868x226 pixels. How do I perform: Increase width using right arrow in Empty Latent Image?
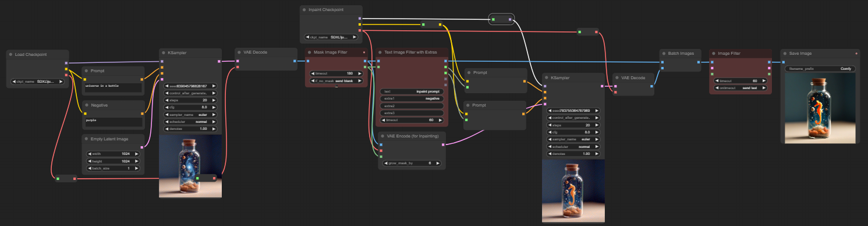click(x=137, y=154)
